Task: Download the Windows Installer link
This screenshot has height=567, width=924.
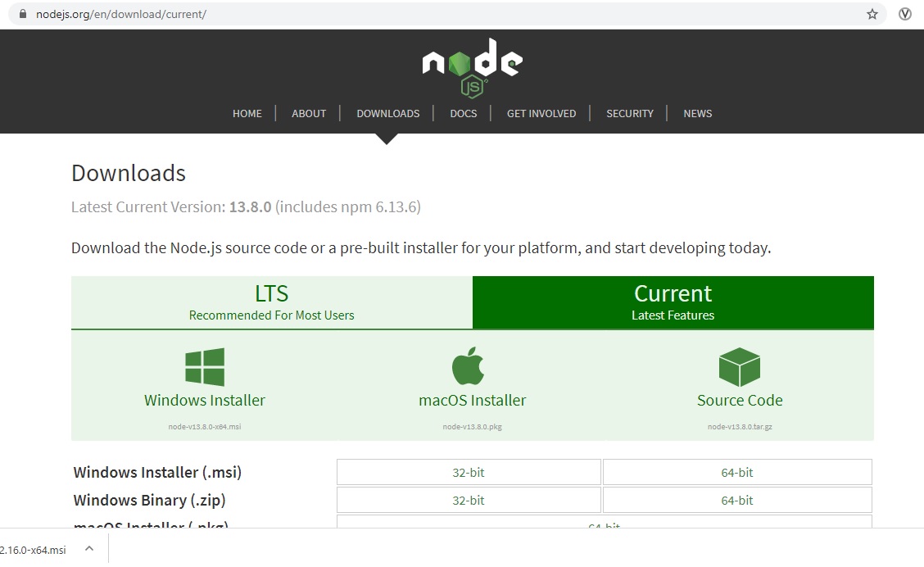Action: pyautogui.click(x=205, y=400)
